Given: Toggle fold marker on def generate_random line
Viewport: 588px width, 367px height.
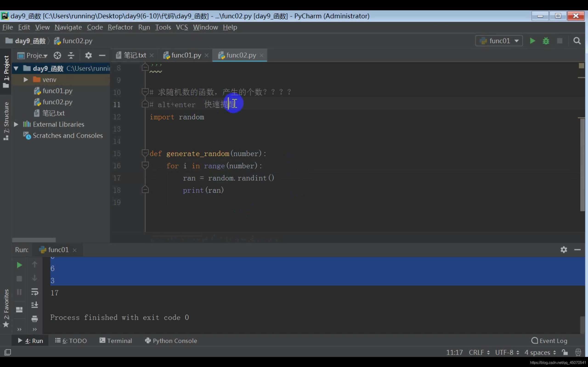Looking at the screenshot, I should 145,153.
